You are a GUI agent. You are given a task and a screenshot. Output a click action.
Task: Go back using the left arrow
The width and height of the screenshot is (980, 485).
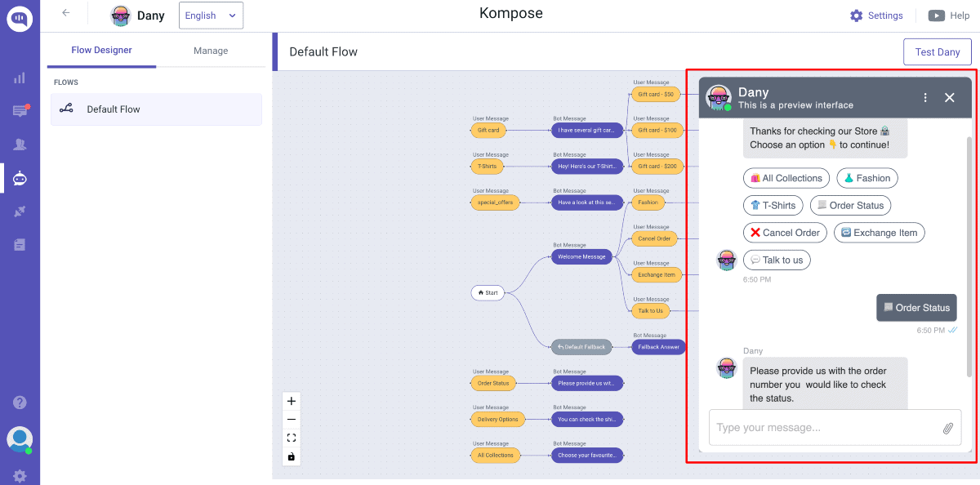[x=66, y=13]
